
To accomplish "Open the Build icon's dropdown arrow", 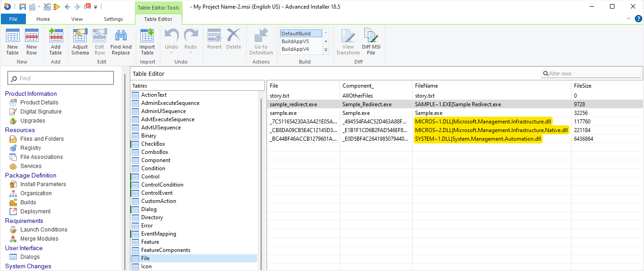I will point(39,7).
